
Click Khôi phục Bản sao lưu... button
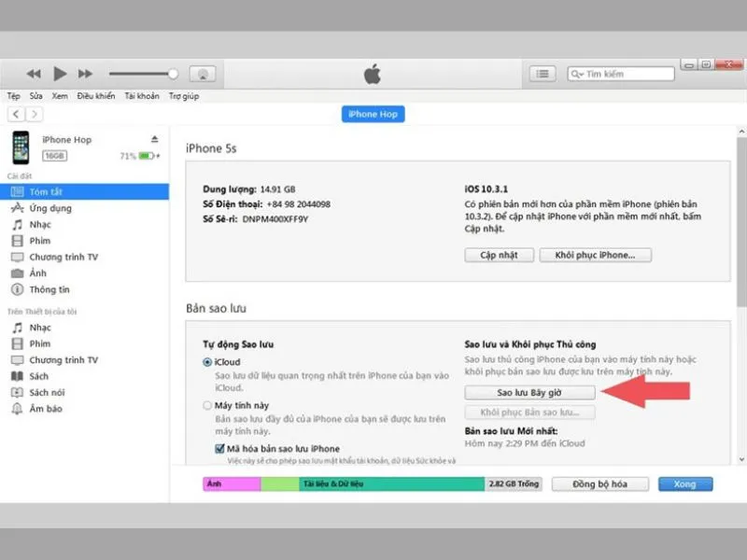pos(529,413)
